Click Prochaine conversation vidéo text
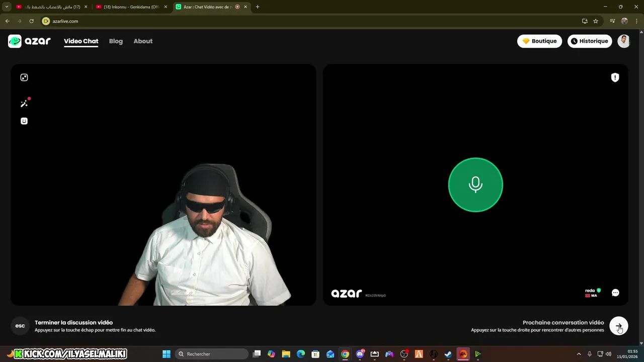The width and height of the screenshot is (644, 362). point(563,323)
